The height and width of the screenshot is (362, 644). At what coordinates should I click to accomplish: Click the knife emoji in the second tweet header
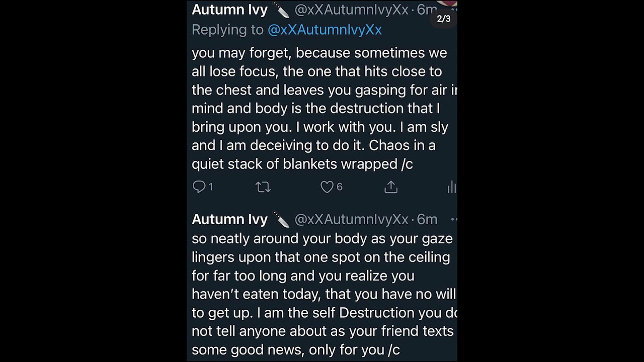click(x=281, y=219)
